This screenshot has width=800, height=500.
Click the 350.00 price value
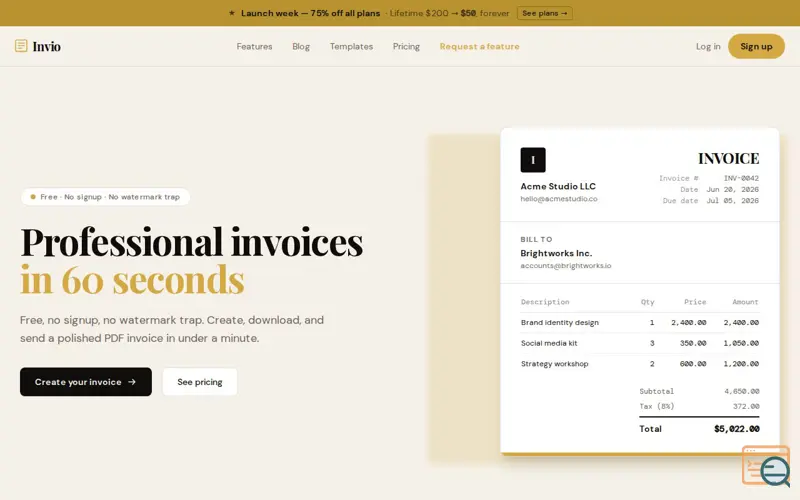(x=693, y=343)
